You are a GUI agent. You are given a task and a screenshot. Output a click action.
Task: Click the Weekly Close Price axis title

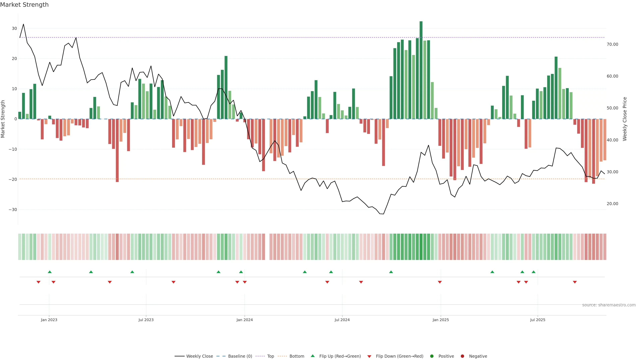click(x=625, y=119)
